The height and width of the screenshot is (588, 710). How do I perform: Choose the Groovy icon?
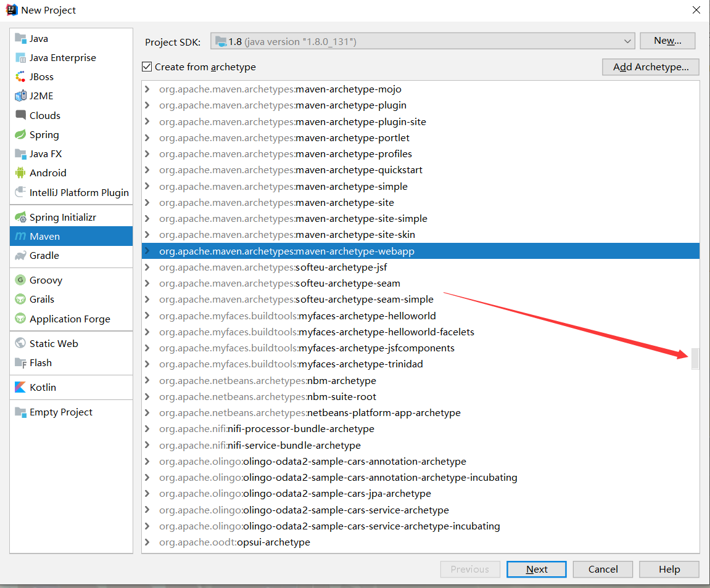click(20, 280)
